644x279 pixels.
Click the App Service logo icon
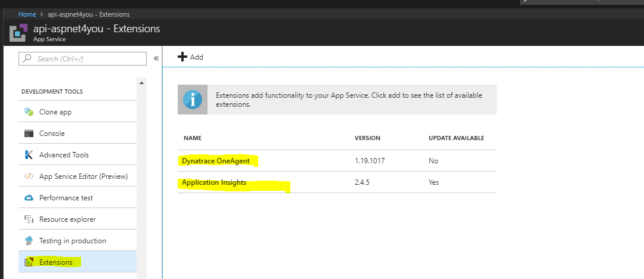(x=18, y=33)
